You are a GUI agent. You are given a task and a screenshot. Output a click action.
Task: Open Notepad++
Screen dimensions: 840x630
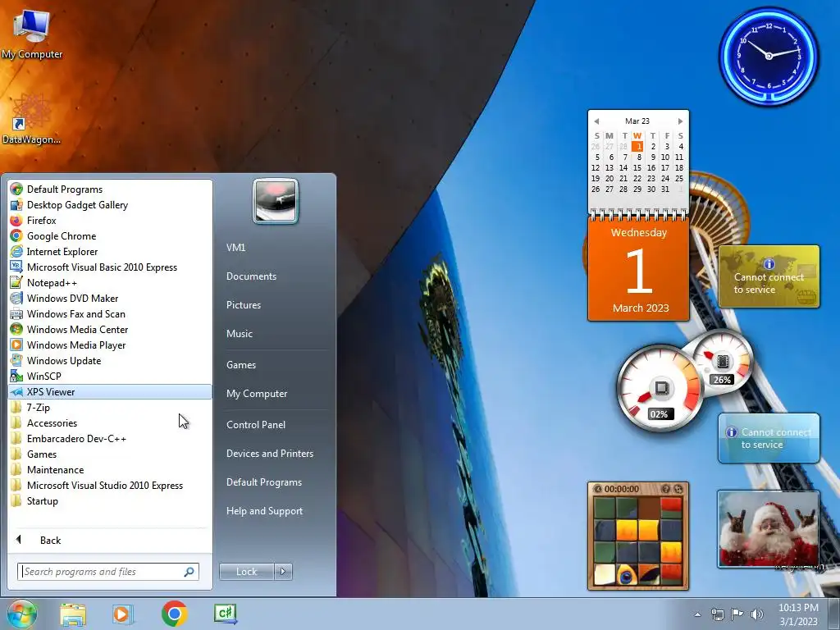tap(110, 282)
